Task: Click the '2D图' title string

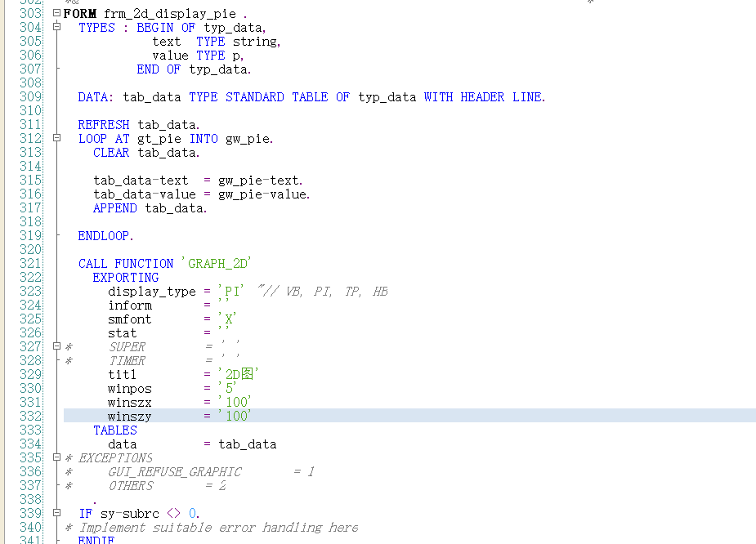Action: click(x=238, y=374)
